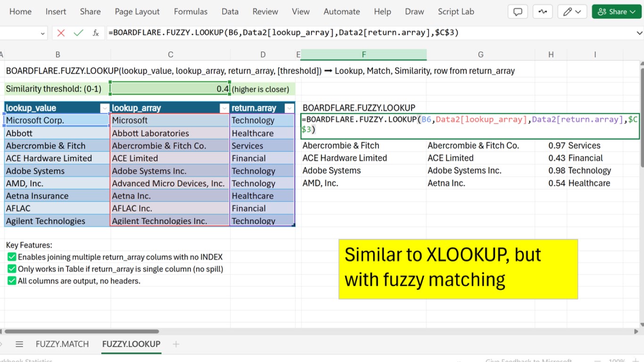Image resolution: width=644 pixels, height=362 pixels.
Task: Open the all-sheets list hamburger icon
Action: pyautogui.click(x=19, y=344)
